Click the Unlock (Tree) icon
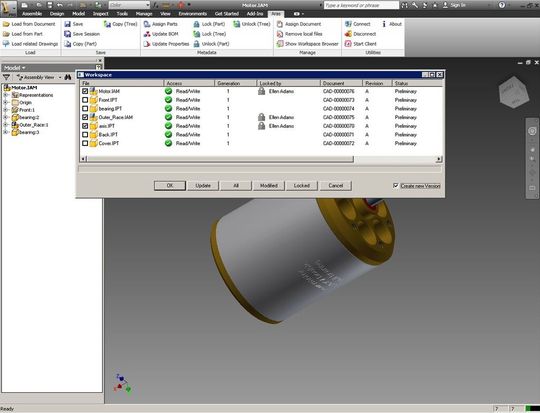Screen dimensions: 540x413 [x=236, y=24]
